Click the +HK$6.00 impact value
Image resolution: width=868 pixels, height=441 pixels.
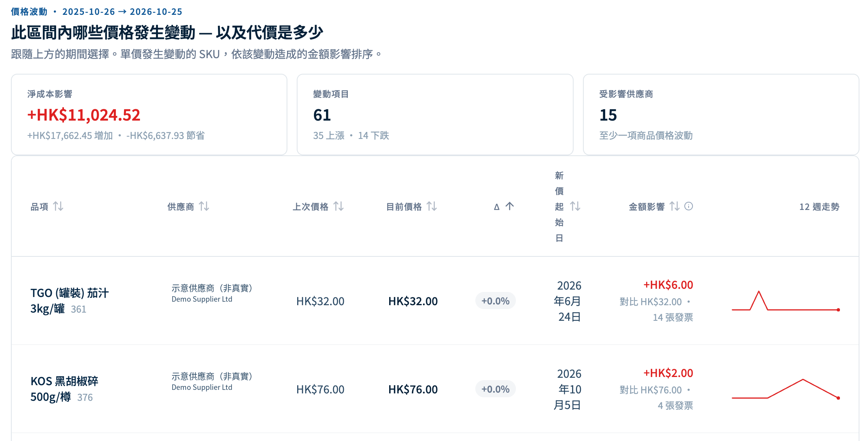(x=668, y=285)
